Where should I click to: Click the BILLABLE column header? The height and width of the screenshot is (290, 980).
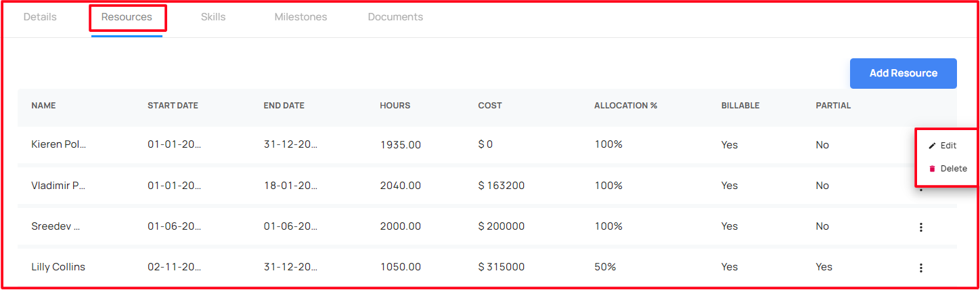pos(740,106)
